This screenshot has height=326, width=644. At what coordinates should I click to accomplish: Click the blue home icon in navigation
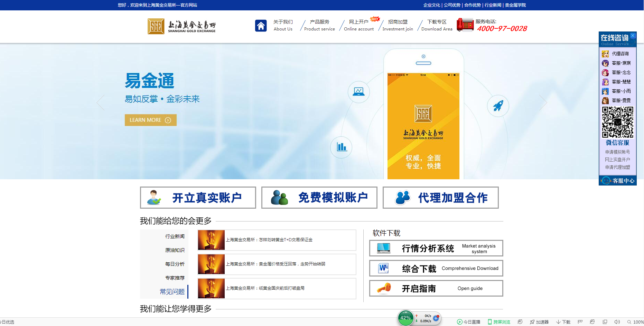pos(261,26)
